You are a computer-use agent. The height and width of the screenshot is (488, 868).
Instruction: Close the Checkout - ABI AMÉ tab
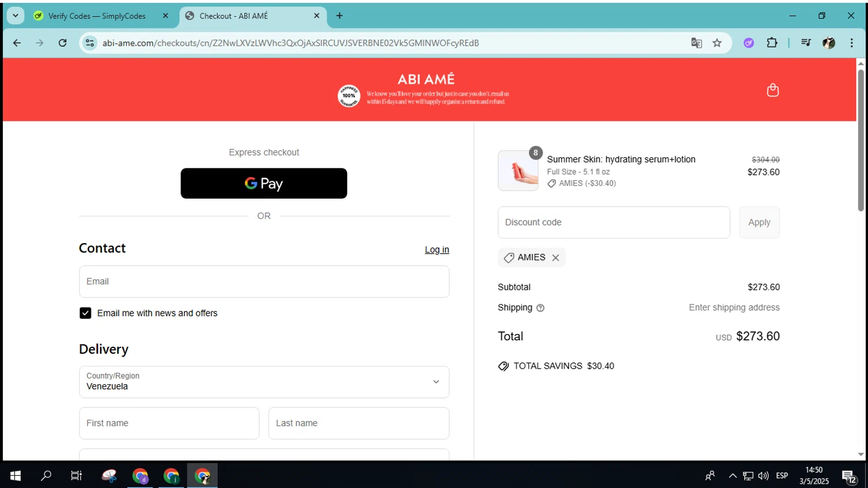(x=317, y=16)
